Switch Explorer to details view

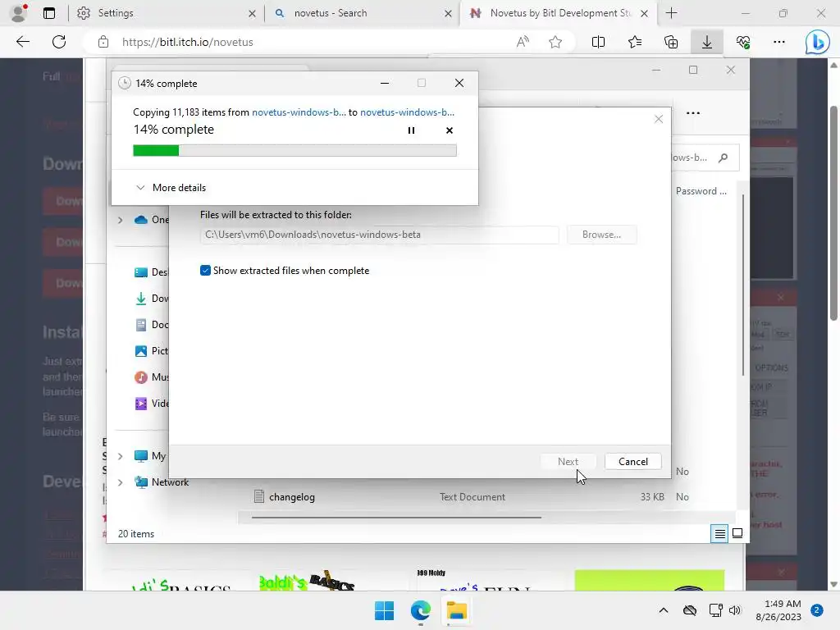pos(719,533)
